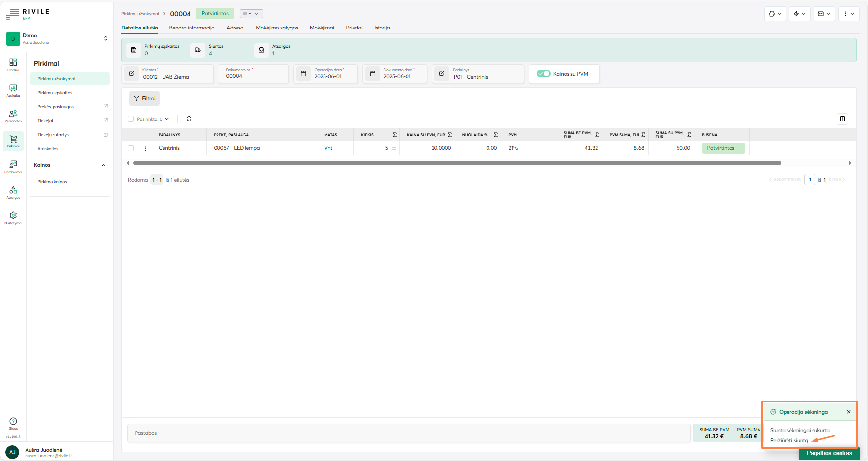Open the Personalas sidebar module
Viewport: 868px width, 461px height.
click(13, 115)
